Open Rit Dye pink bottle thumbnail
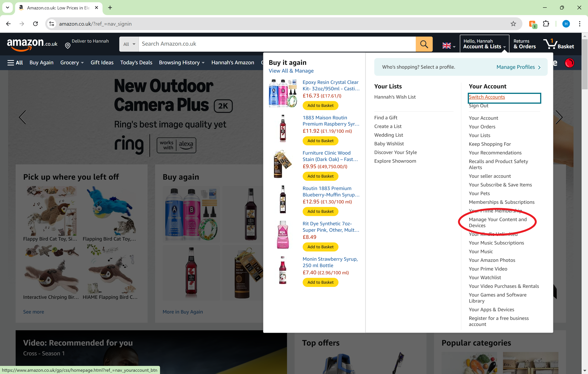This screenshot has width=588, height=374. coord(283,235)
